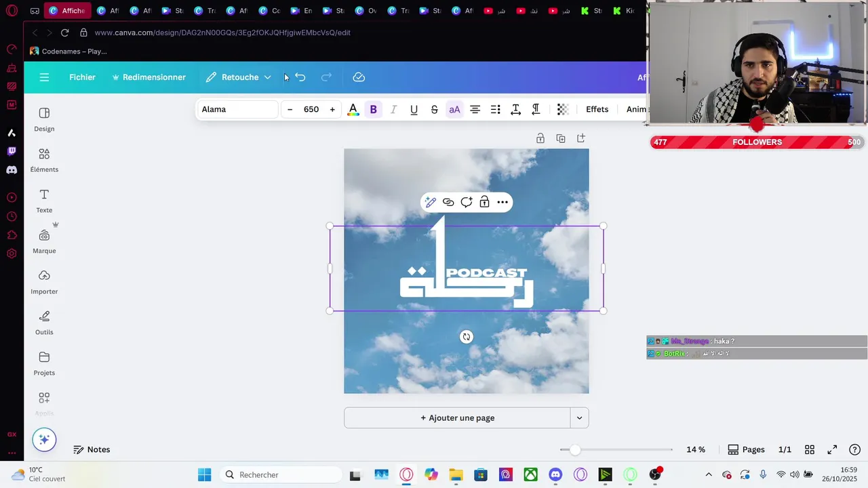The image size is (868, 488).
Task: Click the Canva URL address bar
Action: point(222,33)
